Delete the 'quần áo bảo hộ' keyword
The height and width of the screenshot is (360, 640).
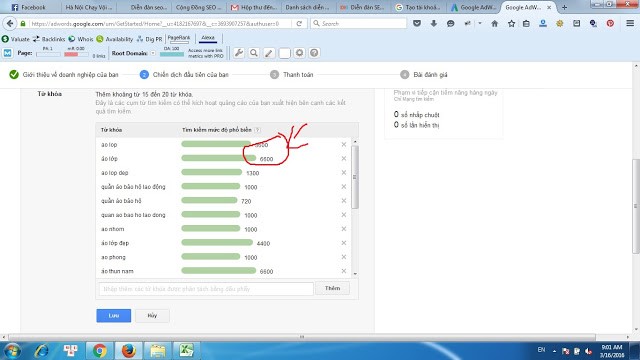click(x=344, y=201)
